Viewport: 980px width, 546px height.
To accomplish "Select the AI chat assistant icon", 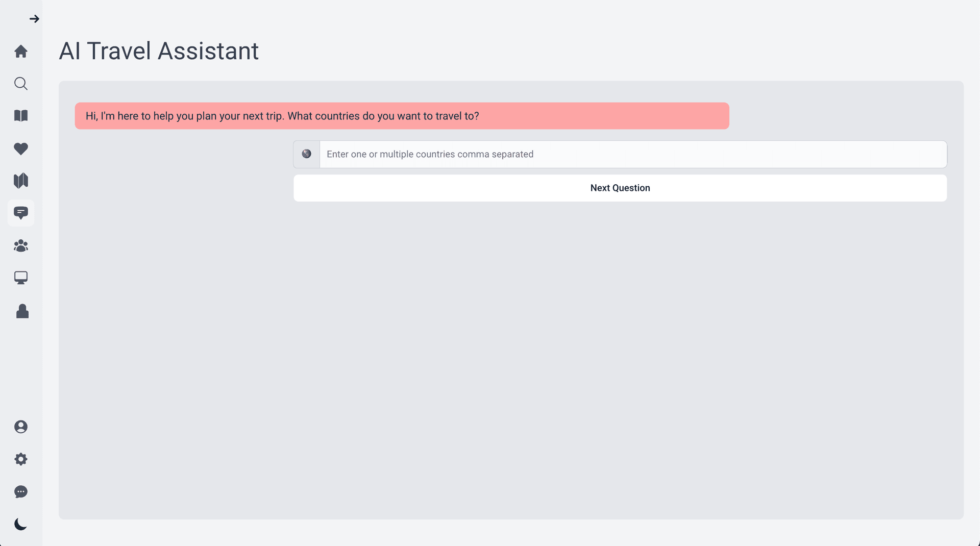I will pos(21,213).
